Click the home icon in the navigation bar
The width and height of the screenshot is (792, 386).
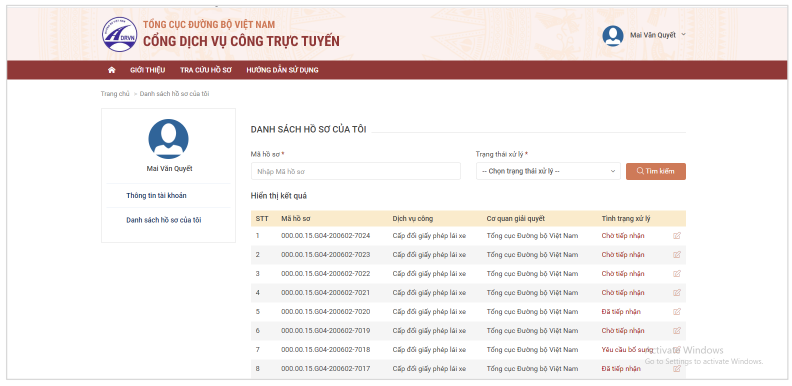112,70
